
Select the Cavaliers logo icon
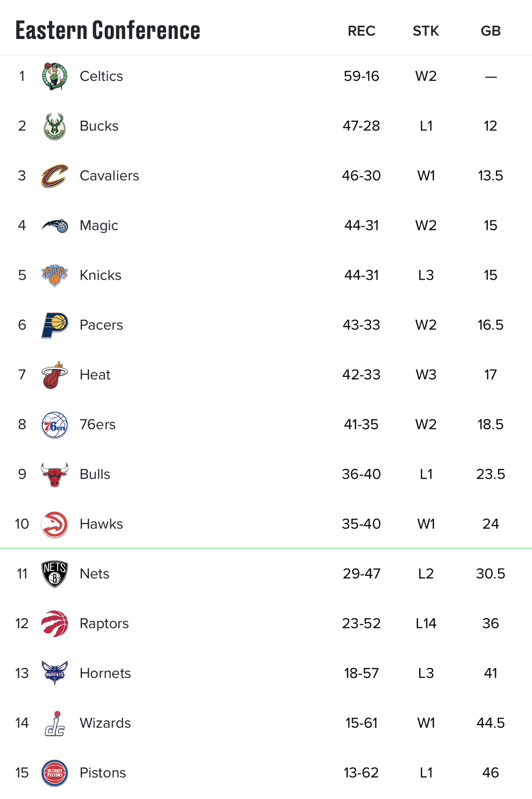[x=55, y=176]
